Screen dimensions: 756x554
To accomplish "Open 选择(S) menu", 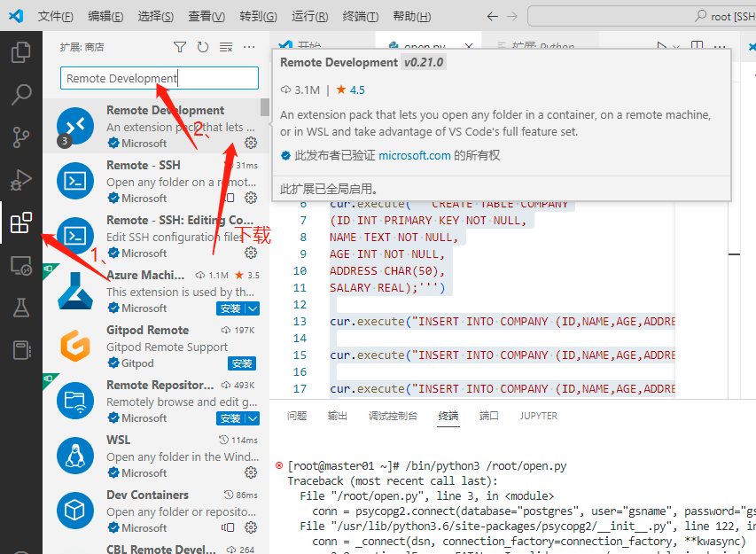I will click(x=155, y=16).
